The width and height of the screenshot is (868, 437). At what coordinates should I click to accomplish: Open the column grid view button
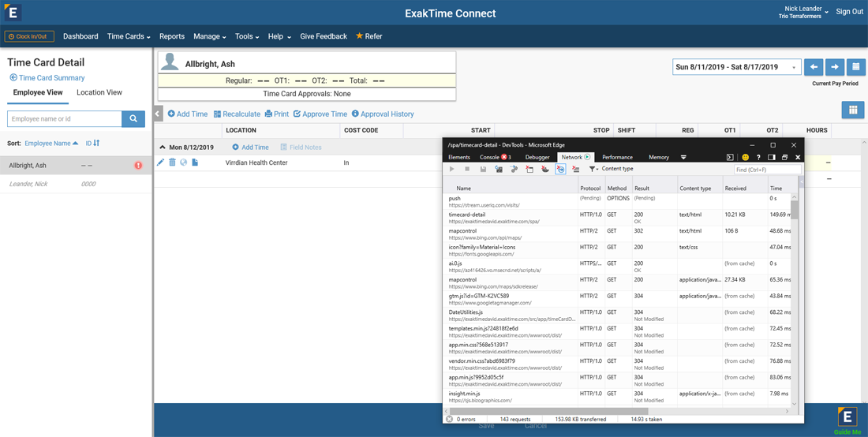click(x=852, y=110)
